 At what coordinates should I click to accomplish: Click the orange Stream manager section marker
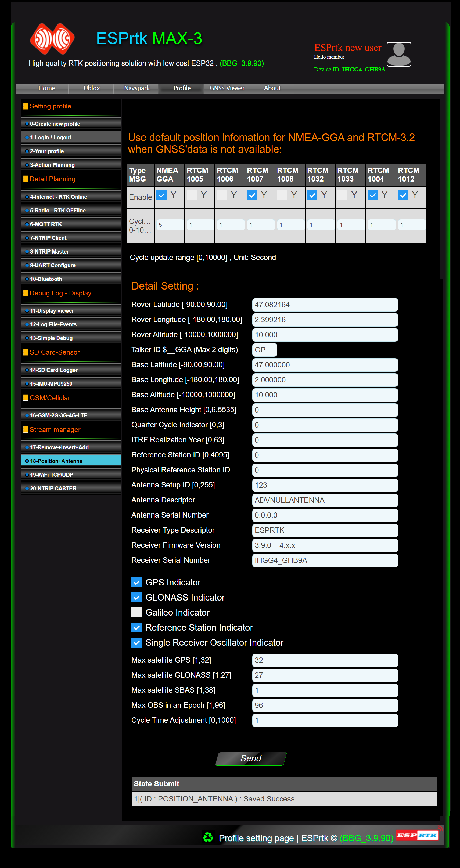pyautogui.click(x=26, y=430)
